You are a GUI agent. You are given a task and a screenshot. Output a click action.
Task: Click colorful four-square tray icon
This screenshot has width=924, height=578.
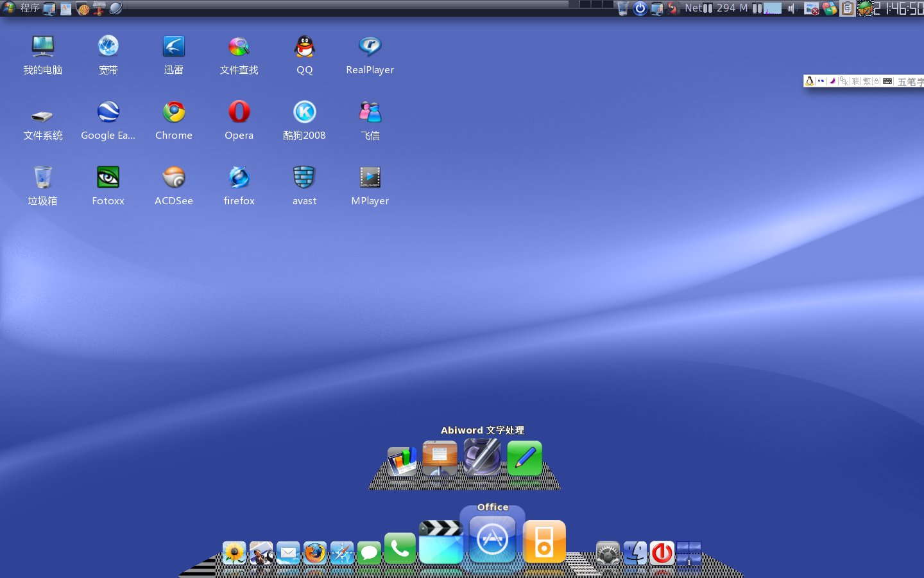point(830,8)
